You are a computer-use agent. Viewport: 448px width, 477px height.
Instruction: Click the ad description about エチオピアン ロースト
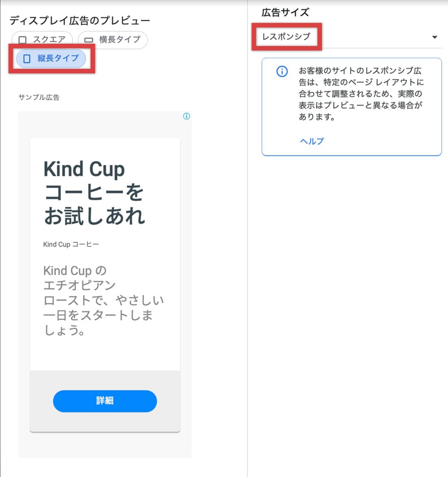tap(103, 300)
